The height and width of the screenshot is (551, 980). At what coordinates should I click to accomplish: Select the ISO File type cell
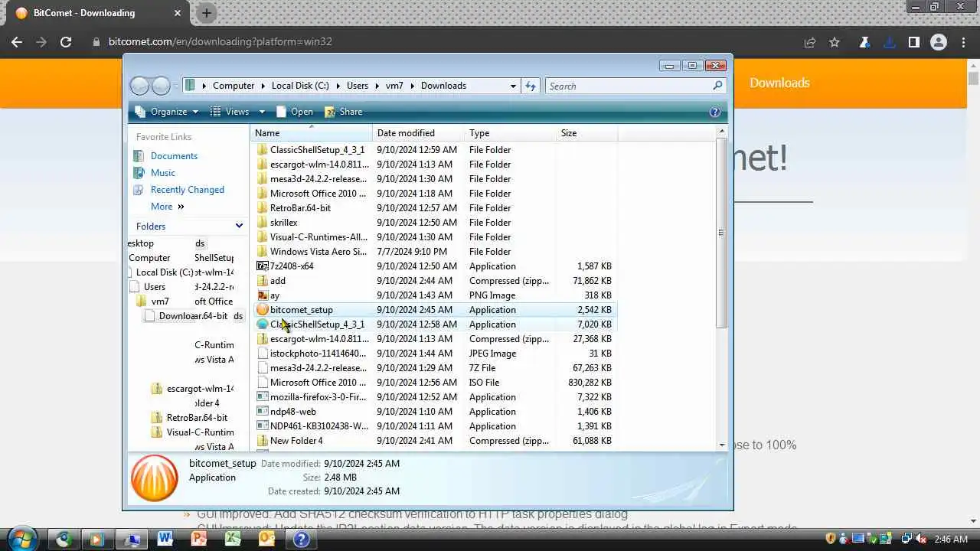(484, 383)
